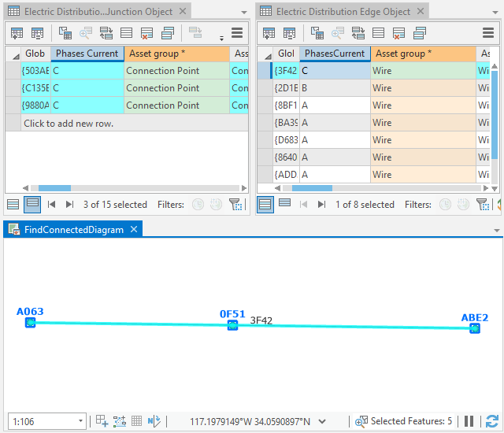
Task: Toggle the grid display in diagram status bar
Action: click(x=136, y=421)
